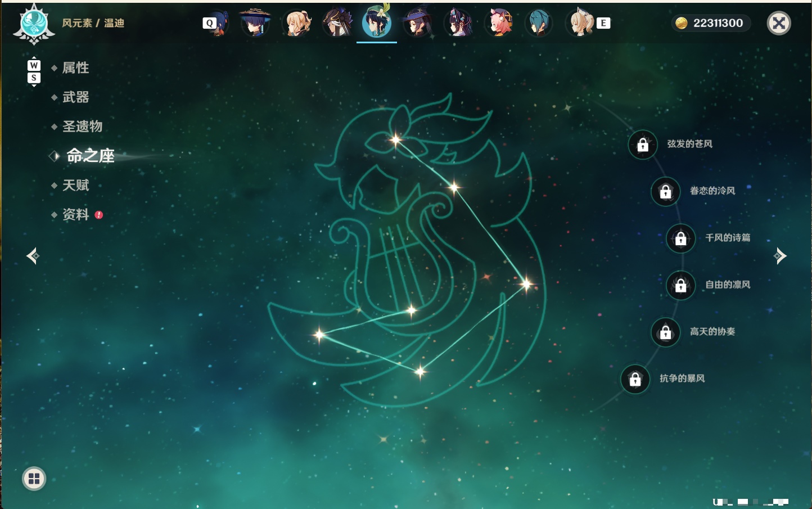Screen dimensions: 812x509
Task: Select the pink-haired character portrait
Action: [499, 23]
